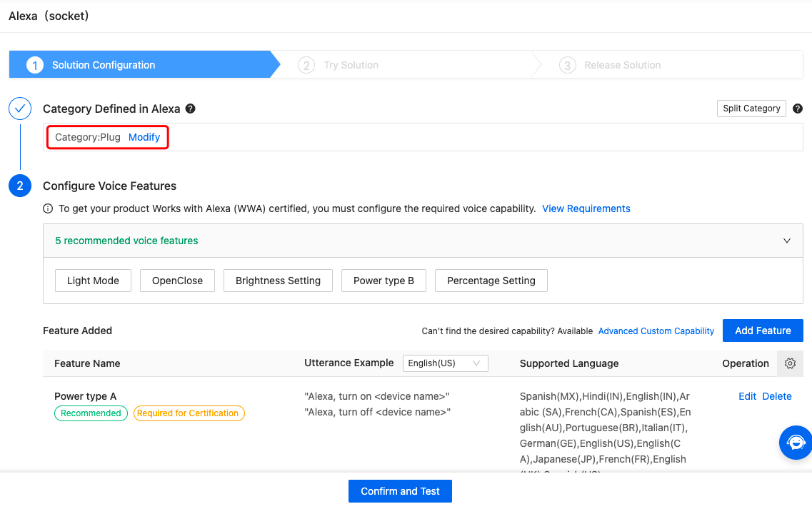
Task: Click 'Operation' column header
Action: (745, 363)
